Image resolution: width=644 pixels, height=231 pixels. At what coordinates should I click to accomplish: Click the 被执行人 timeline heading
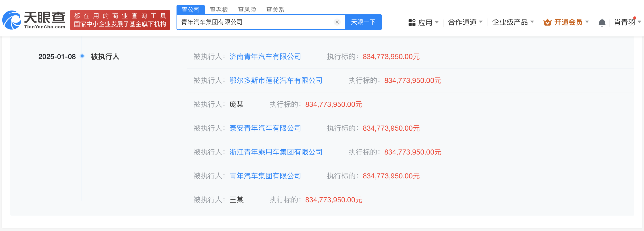[105, 57]
